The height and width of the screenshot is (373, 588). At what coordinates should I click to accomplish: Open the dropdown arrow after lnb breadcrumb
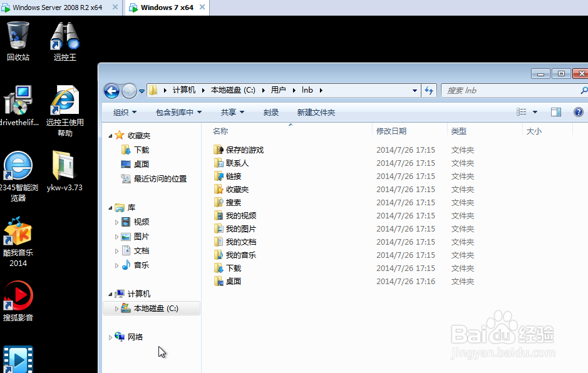(321, 90)
